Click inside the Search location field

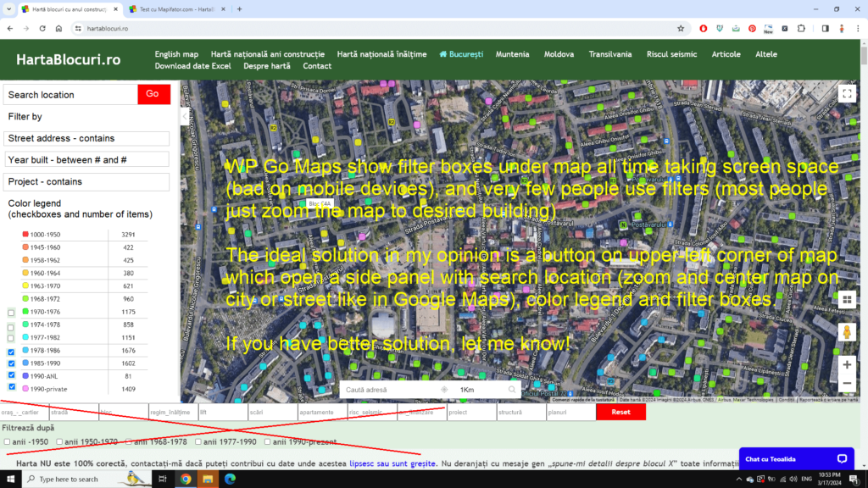point(70,94)
